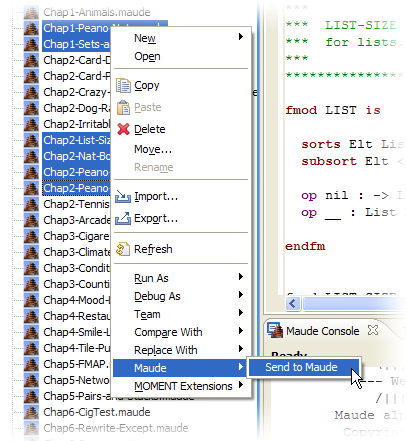The height and width of the screenshot is (441, 407).
Task: Click the red Delete X icon
Action: 123,129
